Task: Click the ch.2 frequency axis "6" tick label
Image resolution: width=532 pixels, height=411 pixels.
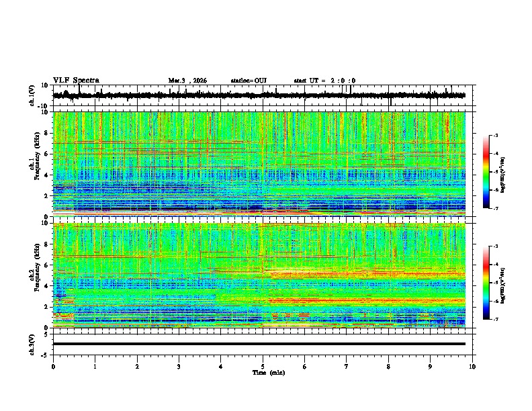Action: point(47,265)
